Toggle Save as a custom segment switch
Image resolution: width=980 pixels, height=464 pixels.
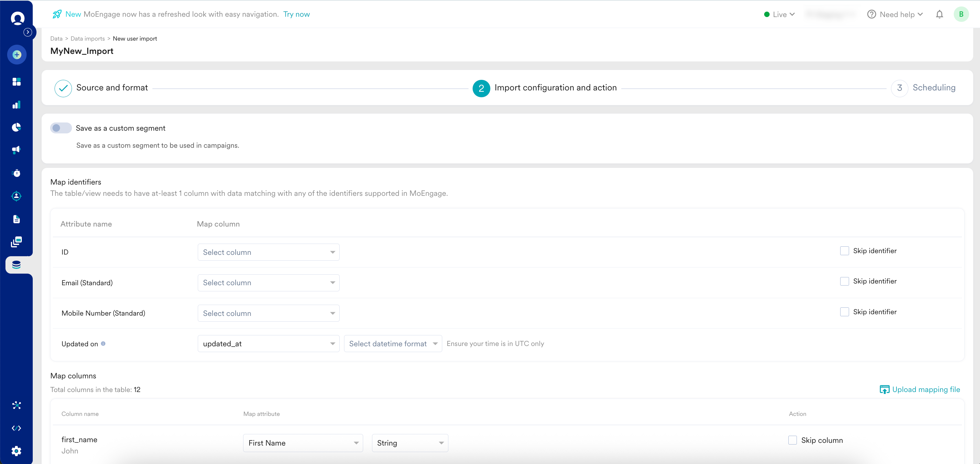point(61,128)
